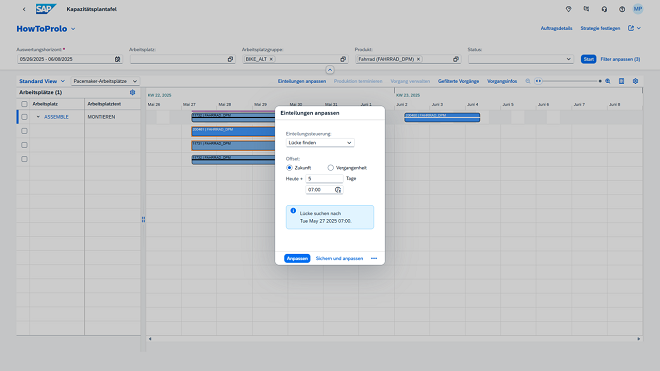660x371 pixels.
Task: Select the Vergangenheit radio button
Action: click(x=330, y=168)
